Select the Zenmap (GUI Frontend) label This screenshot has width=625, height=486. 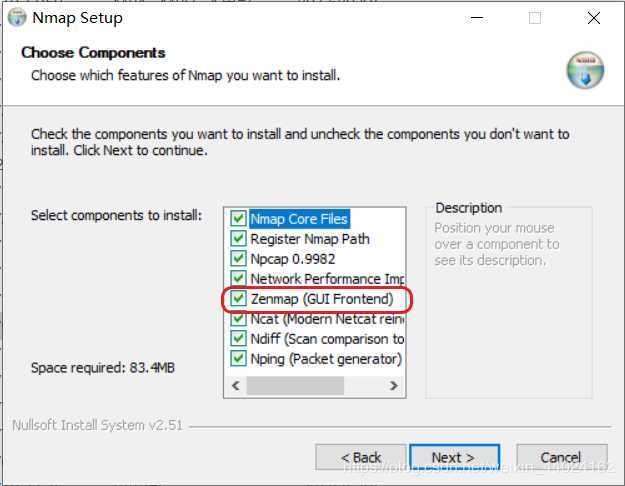pyautogui.click(x=322, y=299)
